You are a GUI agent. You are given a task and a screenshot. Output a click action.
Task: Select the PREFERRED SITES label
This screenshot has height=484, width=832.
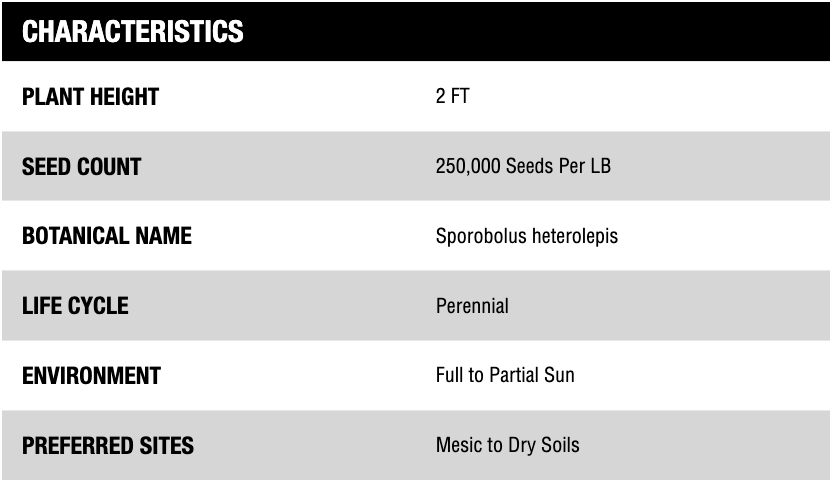tap(108, 446)
